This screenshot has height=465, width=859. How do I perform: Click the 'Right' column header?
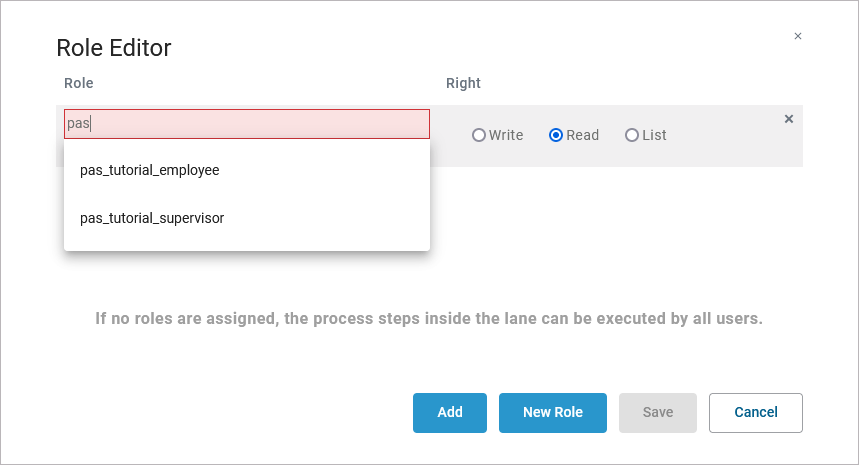click(463, 83)
